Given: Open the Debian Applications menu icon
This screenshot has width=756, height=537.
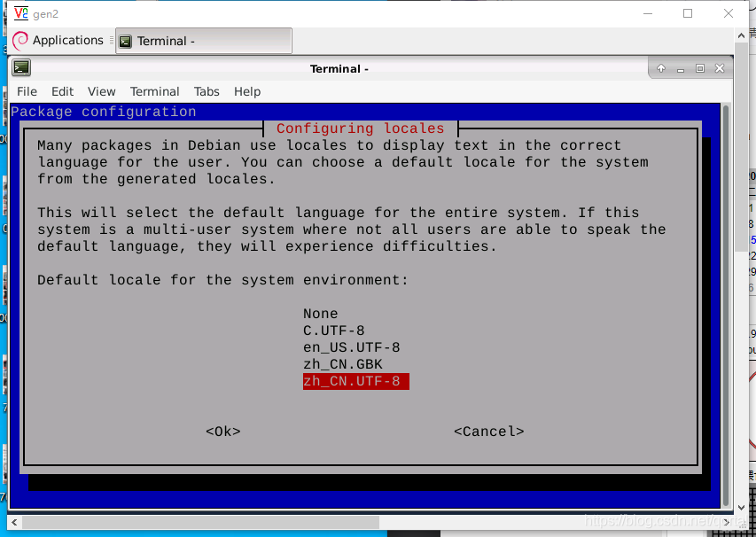Looking at the screenshot, I should [x=20, y=41].
